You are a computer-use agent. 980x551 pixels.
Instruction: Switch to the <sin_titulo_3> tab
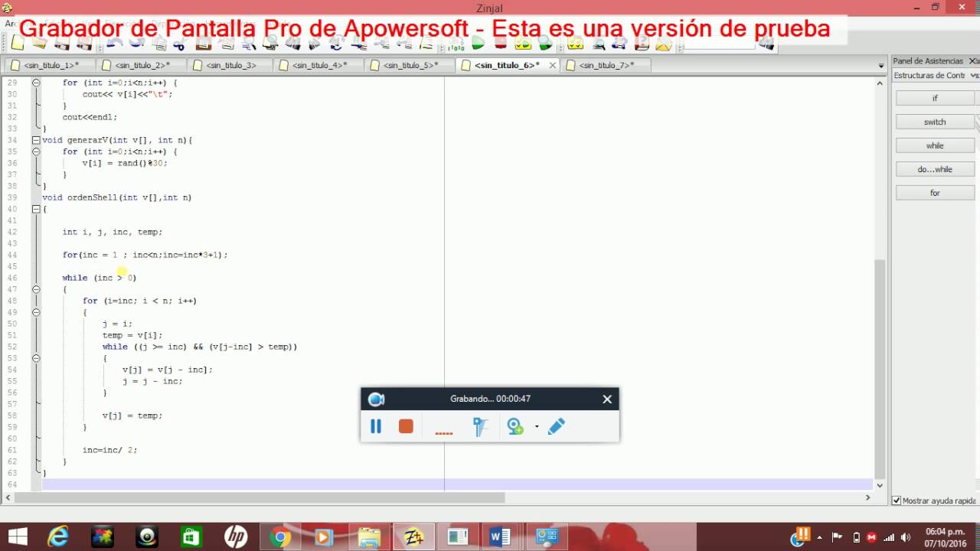point(230,65)
